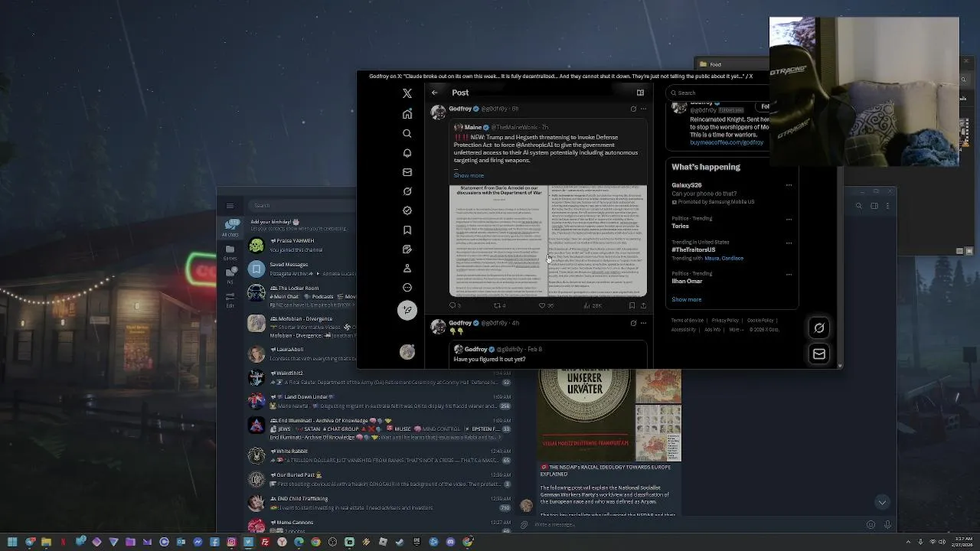
Task: Click repost icon under the statement image
Action: [497, 305]
